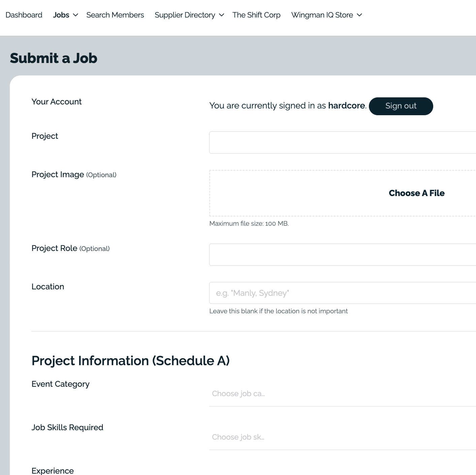Click the hardcore username text

(x=346, y=106)
